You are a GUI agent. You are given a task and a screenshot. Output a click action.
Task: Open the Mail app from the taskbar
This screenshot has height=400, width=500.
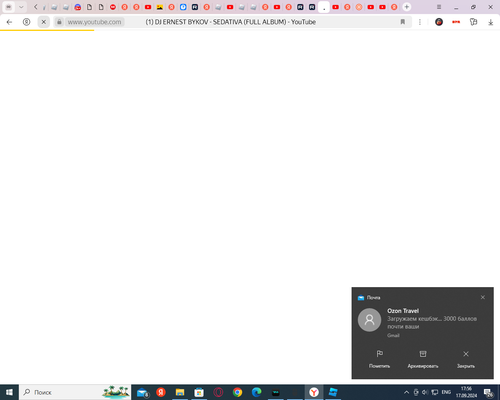coord(142,393)
